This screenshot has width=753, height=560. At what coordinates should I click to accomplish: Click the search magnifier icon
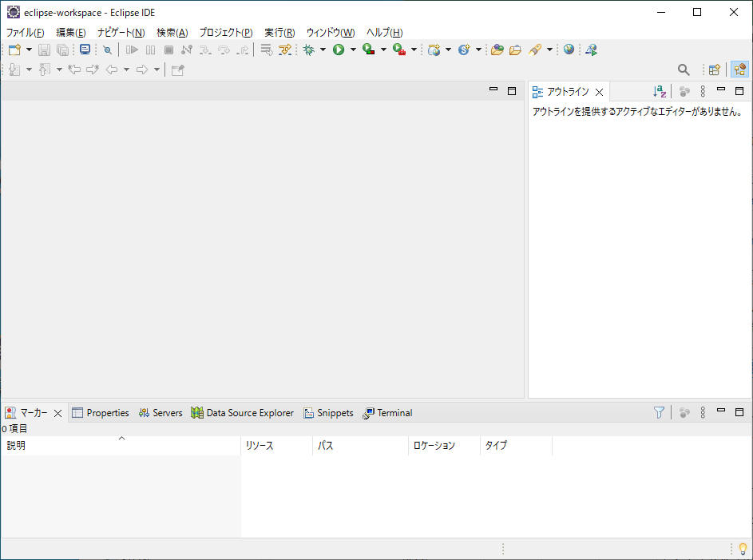click(x=684, y=70)
